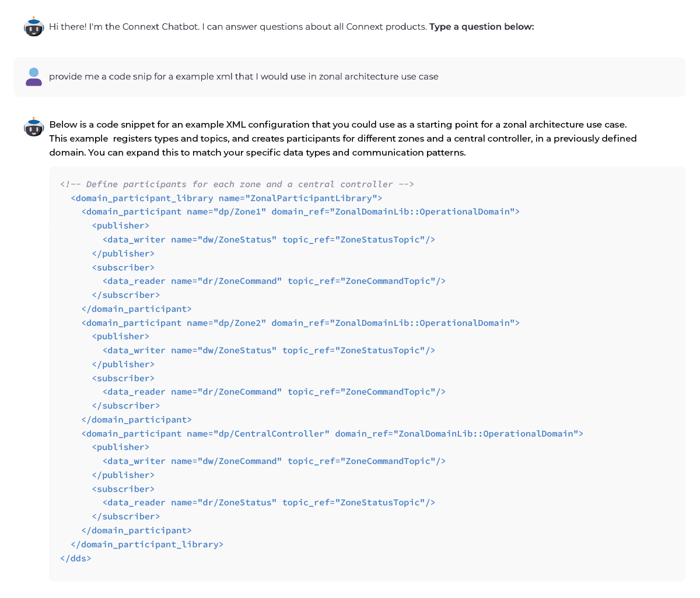Screen dimensions: 700x598
Task: Click the Connext Chatbot avatar beside the greeting
Action: coord(34,27)
